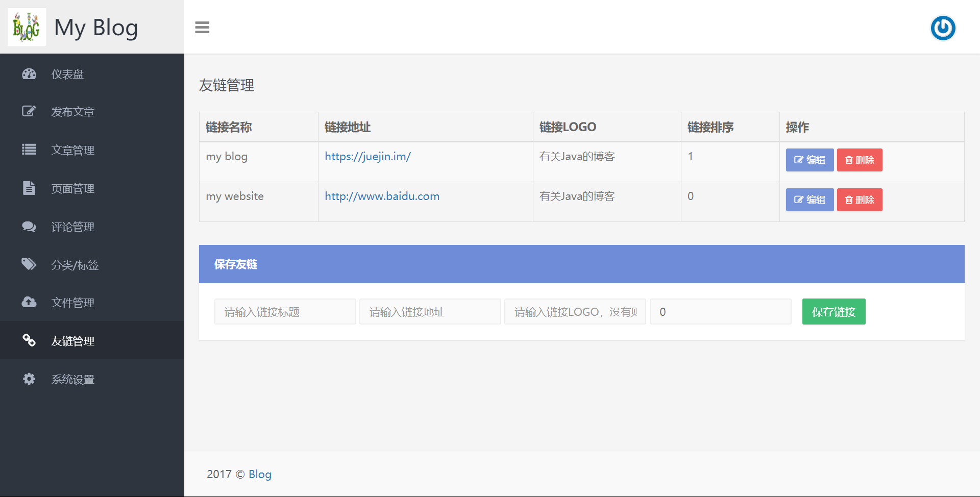Click the link management chain icon
Viewport: 980px width, 497px height.
(29, 340)
